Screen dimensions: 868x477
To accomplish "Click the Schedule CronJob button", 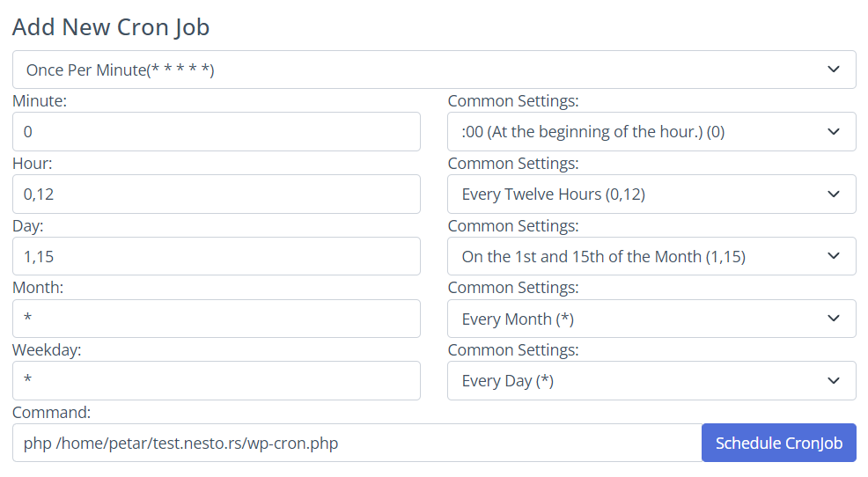I will point(779,443).
